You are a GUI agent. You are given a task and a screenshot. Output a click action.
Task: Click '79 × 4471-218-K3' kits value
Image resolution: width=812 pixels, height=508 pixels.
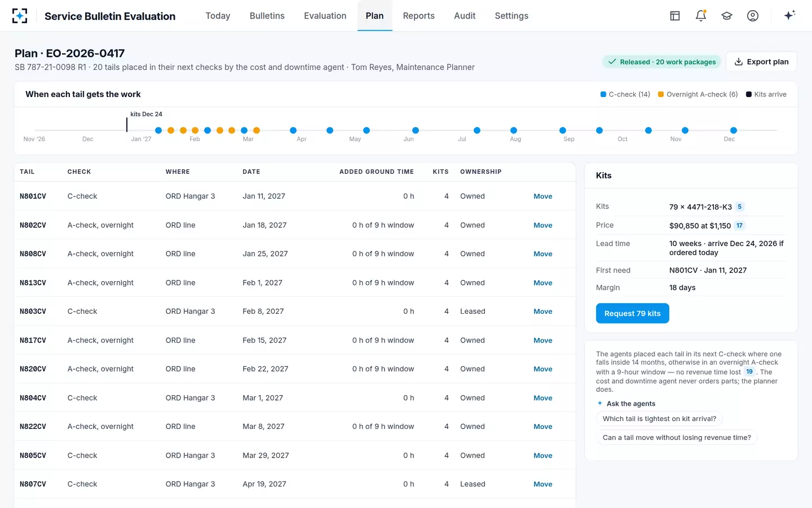coord(700,207)
